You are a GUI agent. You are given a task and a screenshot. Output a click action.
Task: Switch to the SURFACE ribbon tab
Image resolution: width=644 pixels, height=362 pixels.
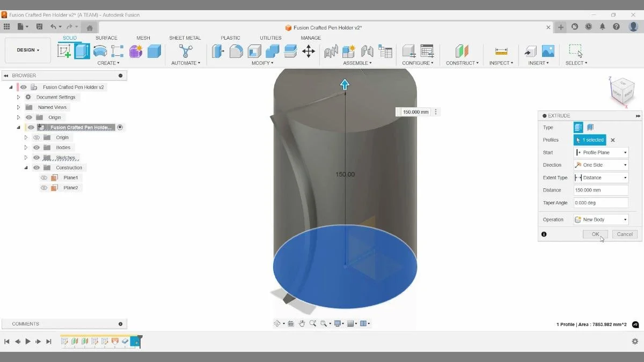[x=106, y=38]
